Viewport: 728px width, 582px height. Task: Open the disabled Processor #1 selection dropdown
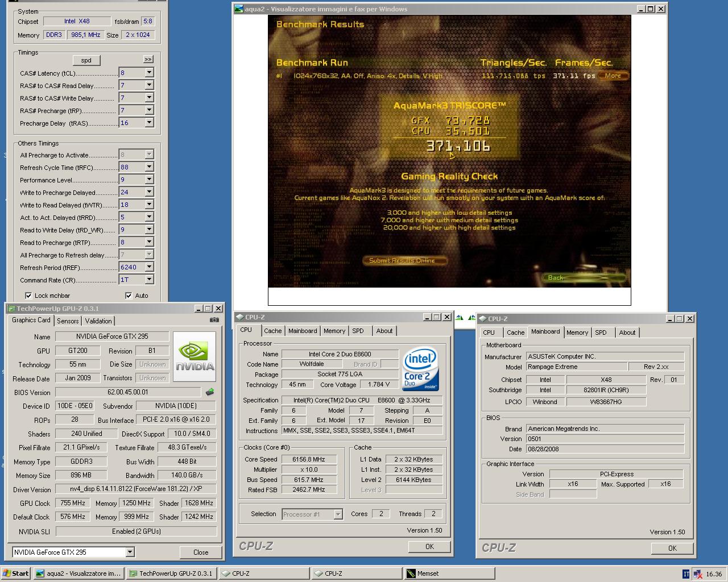tap(312, 514)
